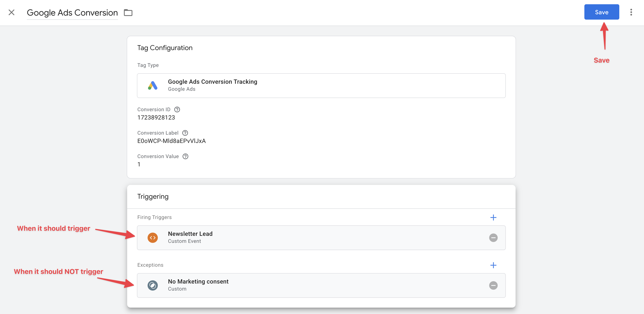Open help icon for Conversion ID
Screen dimensions: 644x314
[177, 109]
